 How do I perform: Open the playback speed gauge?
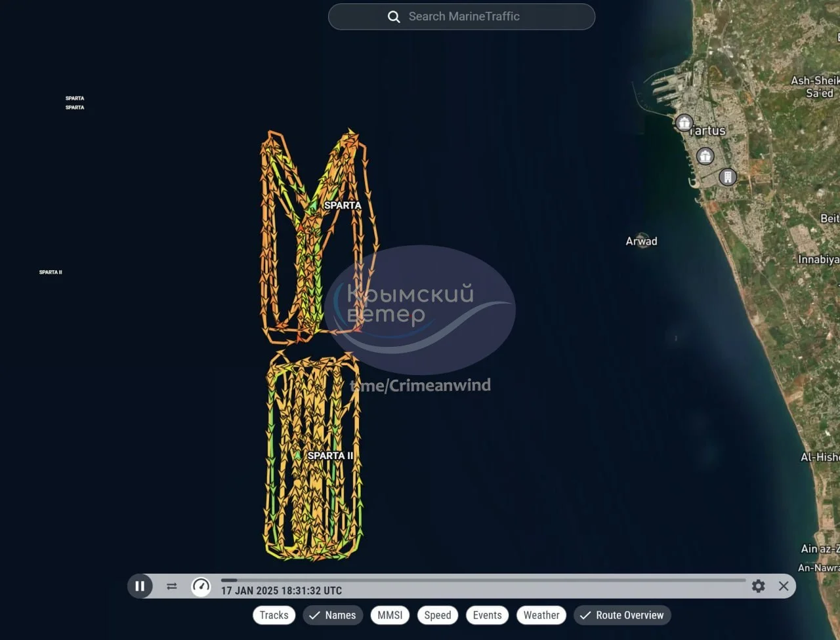201,586
